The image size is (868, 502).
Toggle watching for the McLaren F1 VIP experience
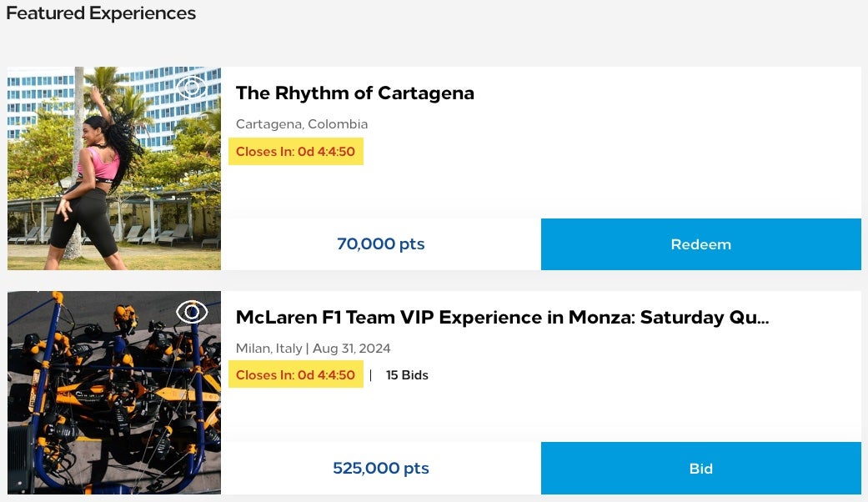tap(193, 311)
